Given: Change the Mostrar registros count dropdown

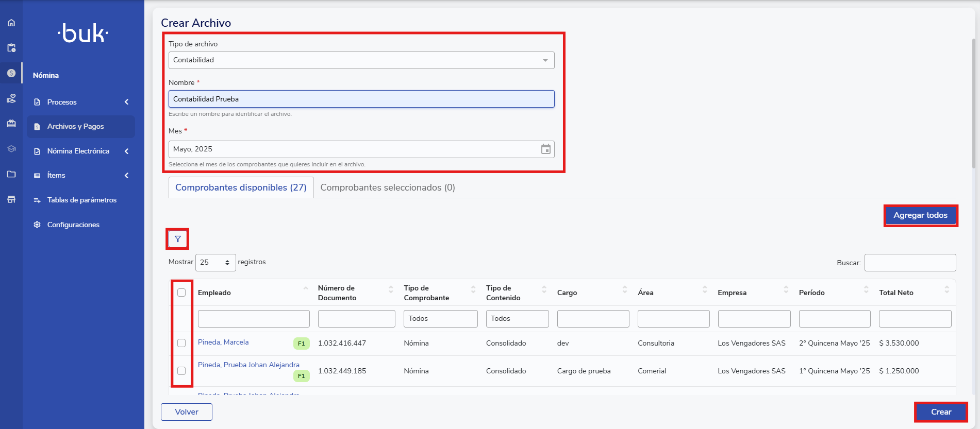Looking at the screenshot, I should [x=215, y=263].
